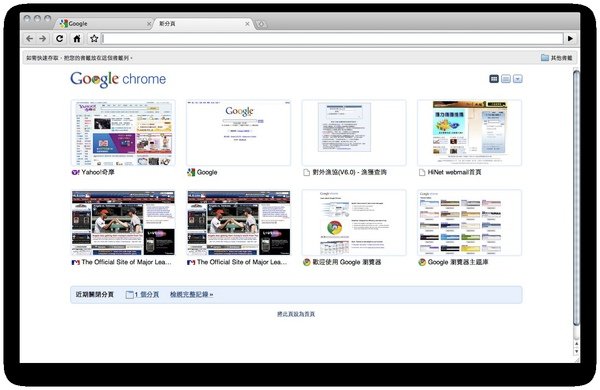The height and width of the screenshot is (390, 600).
Task: Click the scrollbar up arrow
Action: (x=576, y=343)
